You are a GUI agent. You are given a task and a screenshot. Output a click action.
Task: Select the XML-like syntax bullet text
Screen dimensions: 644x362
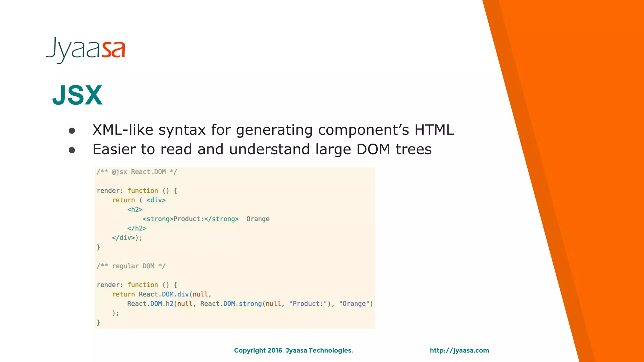pos(273,130)
